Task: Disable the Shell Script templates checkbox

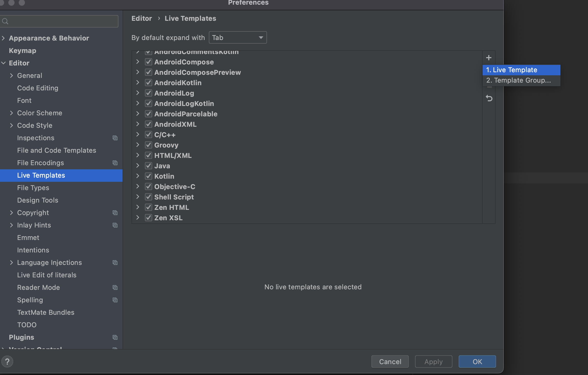Action: pyautogui.click(x=148, y=197)
